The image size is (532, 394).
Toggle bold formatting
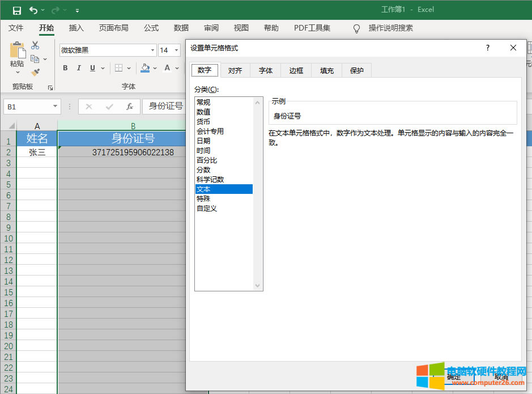pyautogui.click(x=65, y=67)
